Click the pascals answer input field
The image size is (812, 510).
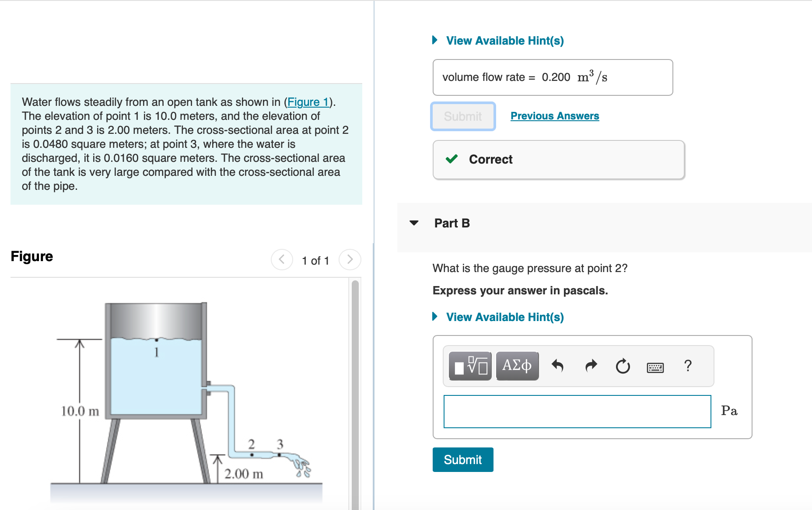pyautogui.click(x=577, y=412)
